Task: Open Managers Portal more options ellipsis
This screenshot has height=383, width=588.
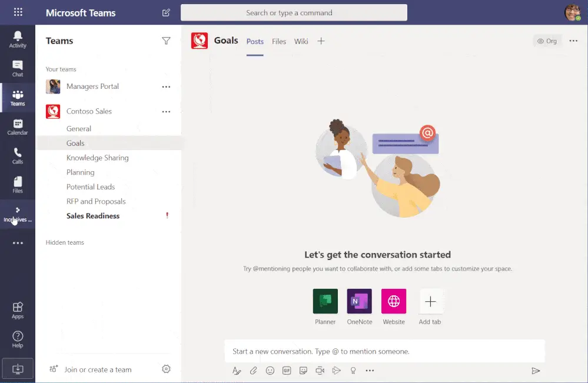Action: [166, 87]
